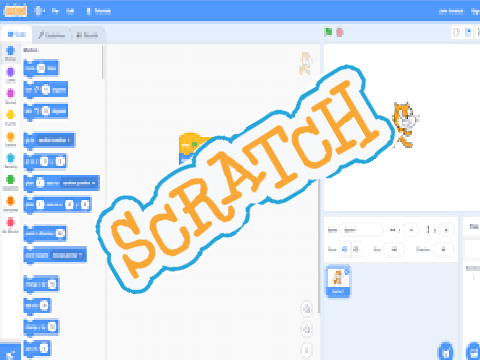This screenshot has width=480, height=360.
Task: Toggle the hide sprite button
Action: pos(355,249)
